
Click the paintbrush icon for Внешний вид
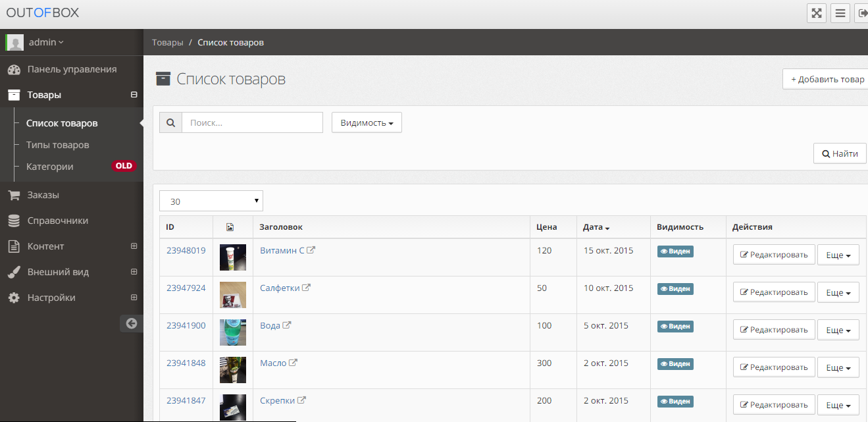(14, 272)
